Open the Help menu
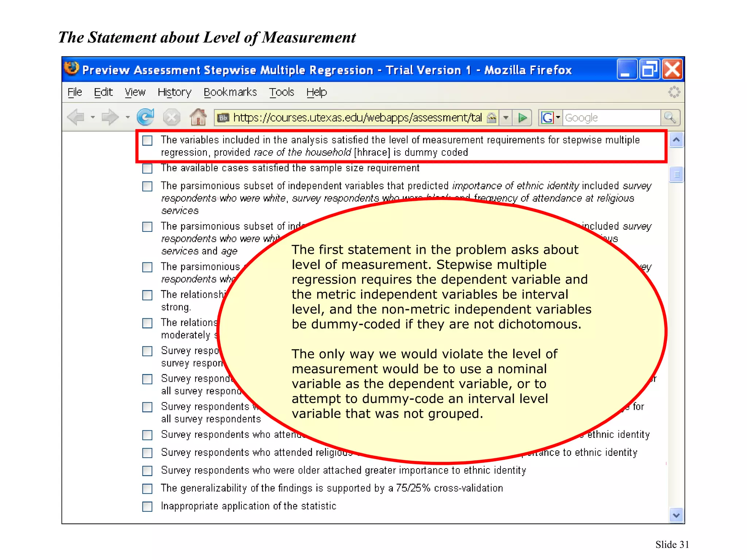 pyautogui.click(x=317, y=92)
